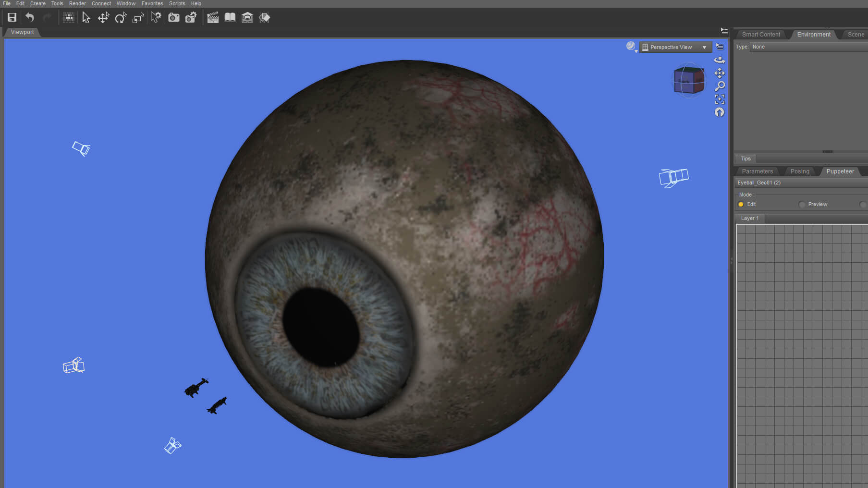
Task: Select the Preview mode radio button
Action: [x=802, y=204]
